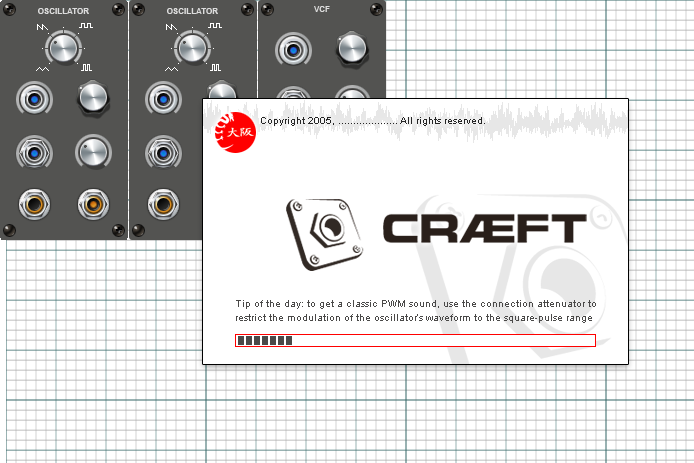Click the first oscillator's bottom-left orange output jack
The image size is (694, 463).
click(35, 206)
